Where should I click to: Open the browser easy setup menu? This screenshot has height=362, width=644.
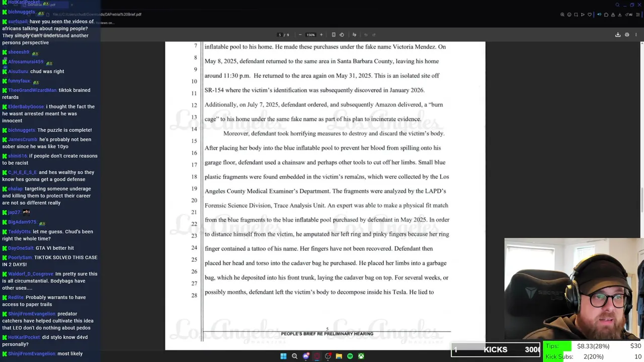(637, 15)
